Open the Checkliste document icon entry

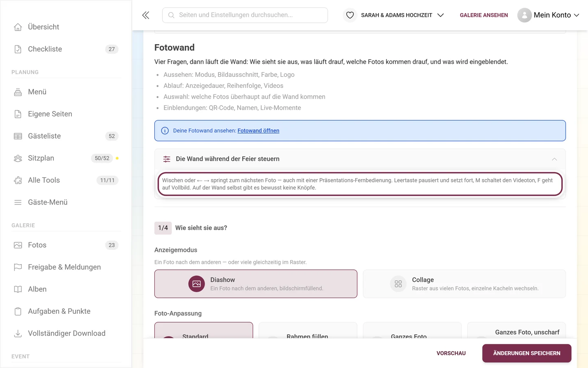(18, 49)
